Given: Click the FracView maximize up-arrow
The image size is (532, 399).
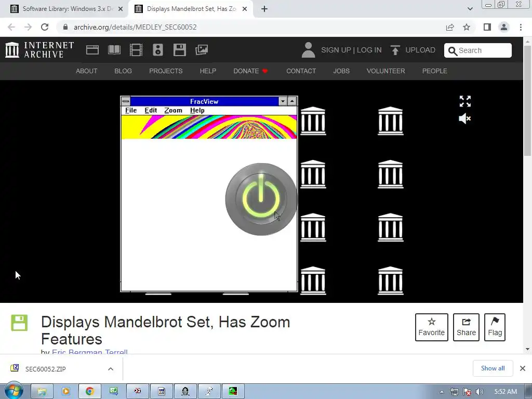Looking at the screenshot, I should click(x=292, y=101).
